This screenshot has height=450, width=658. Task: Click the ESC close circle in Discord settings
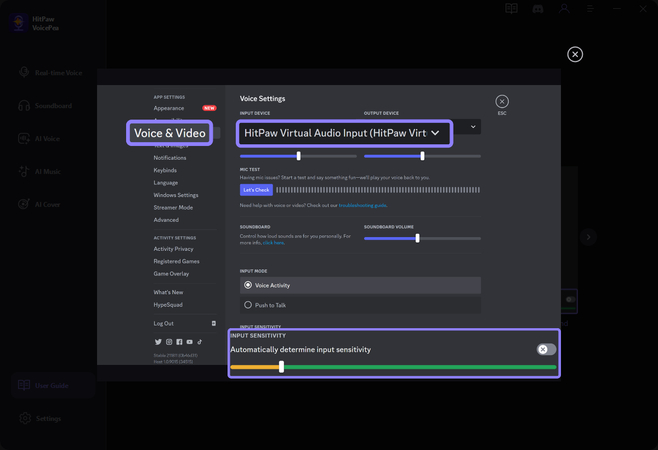pyautogui.click(x=502, y=102)
